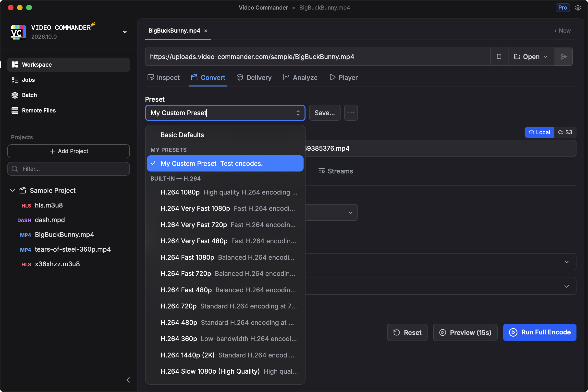The image size is (588, 392).
Task: Select the H.264 Fast 720p preset
Action: (x=225, y=274)
